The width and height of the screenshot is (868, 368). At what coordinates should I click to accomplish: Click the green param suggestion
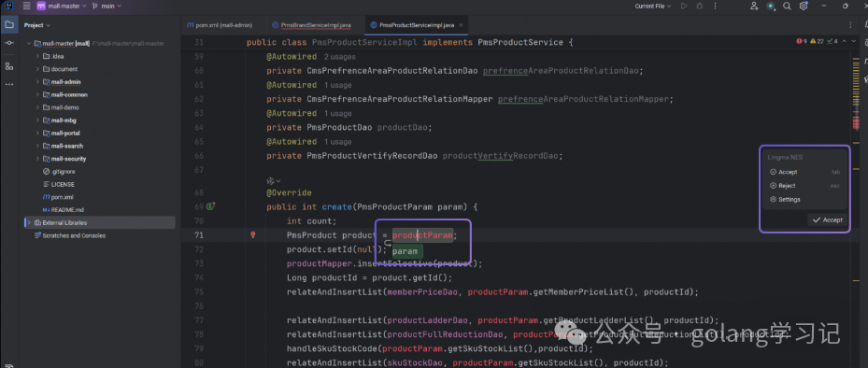pos(407,251)
